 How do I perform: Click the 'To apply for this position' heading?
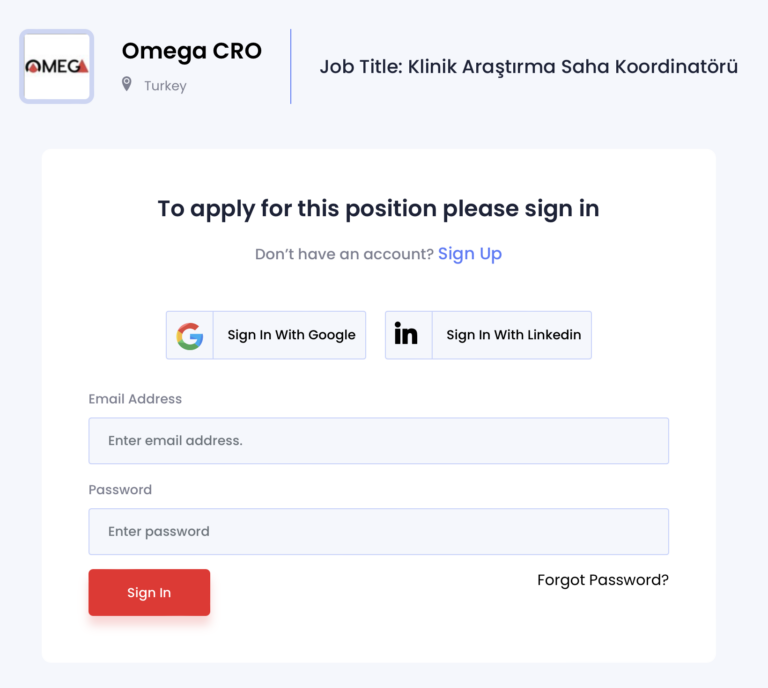click(x=378, y=209)
